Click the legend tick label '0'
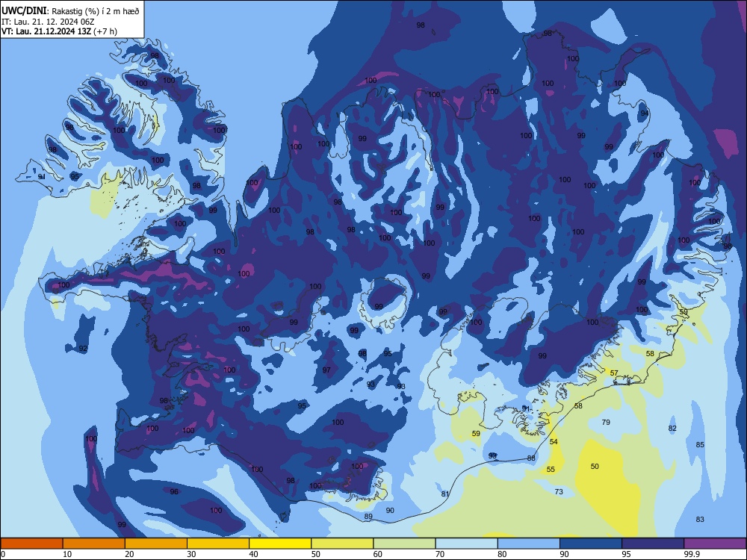 click(x=3, y=554)
